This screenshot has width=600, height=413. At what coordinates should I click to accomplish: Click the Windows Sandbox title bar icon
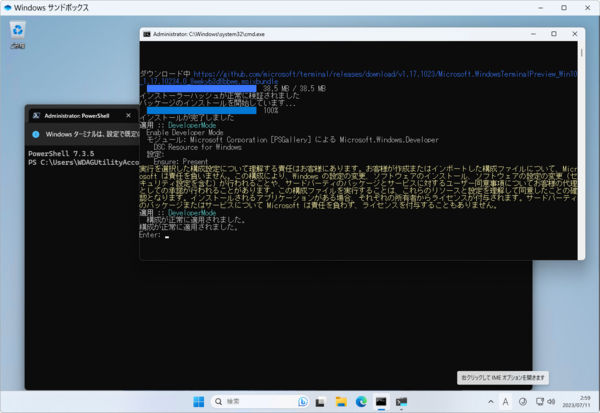click(x=7, y=8)
